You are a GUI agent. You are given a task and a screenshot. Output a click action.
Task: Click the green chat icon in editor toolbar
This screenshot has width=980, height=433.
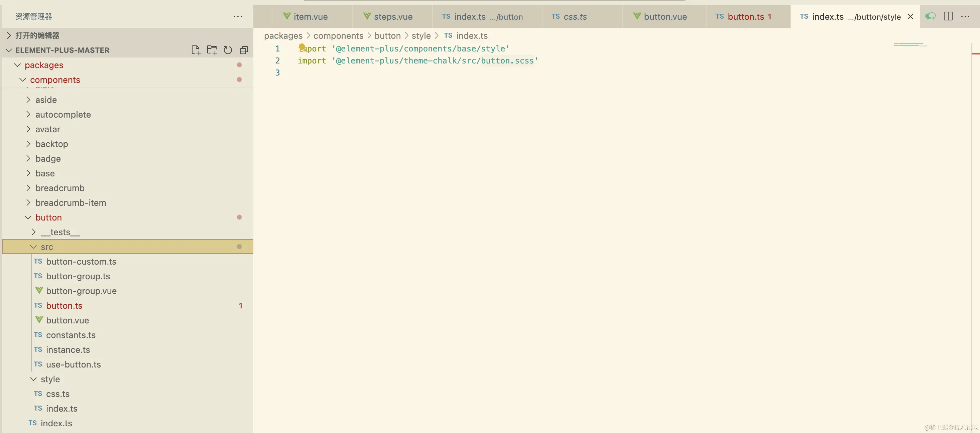[x=931, y=16]
